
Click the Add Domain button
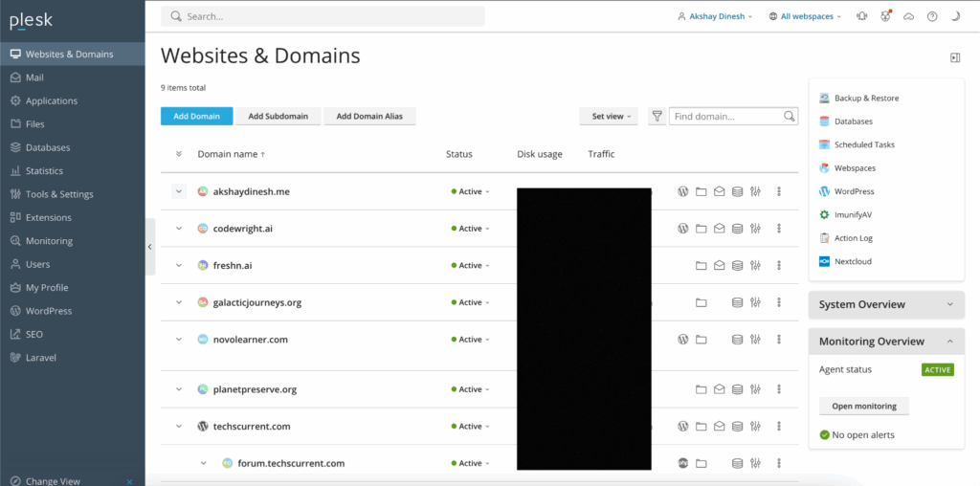click(197, 116)
